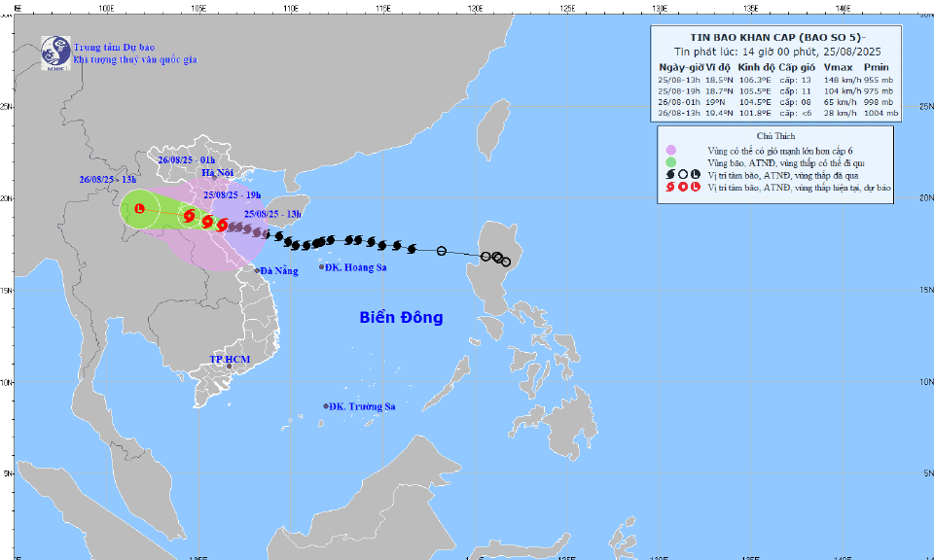Image resolution: width=934 pixels, height=560 pixels.
Task: Click the '25/08/25 - 13h' time label on the map
Action: [x=272, y=214]
